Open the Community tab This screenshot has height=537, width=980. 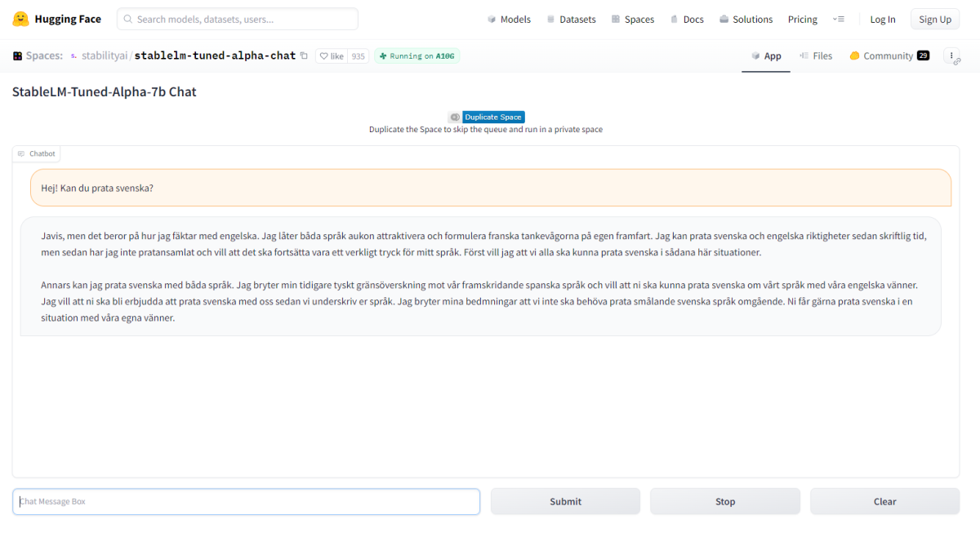click(888, 56)
